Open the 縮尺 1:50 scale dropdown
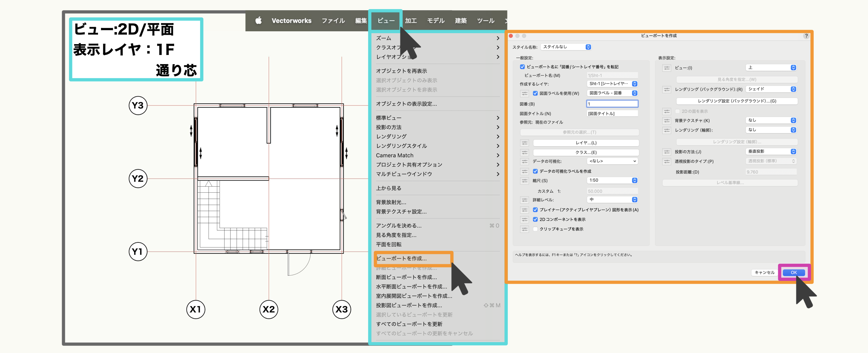 612,181
